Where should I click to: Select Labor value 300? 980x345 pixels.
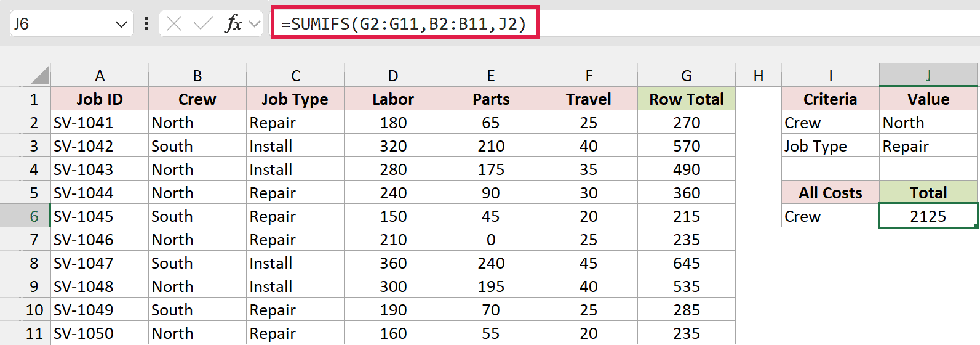click(393, 286)
